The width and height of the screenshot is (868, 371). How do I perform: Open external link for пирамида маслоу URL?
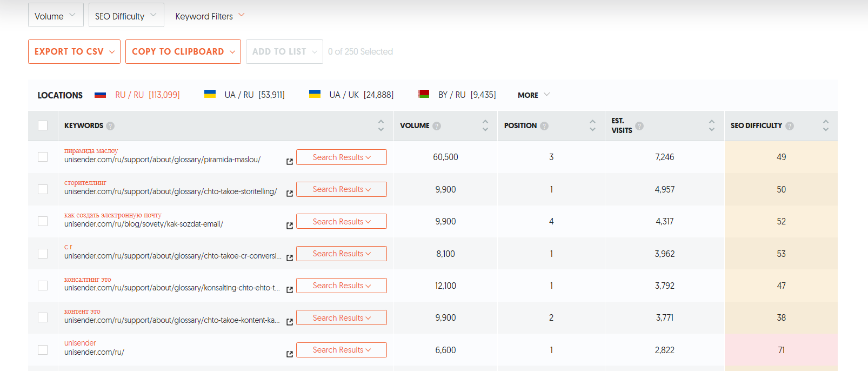(290, 161)
